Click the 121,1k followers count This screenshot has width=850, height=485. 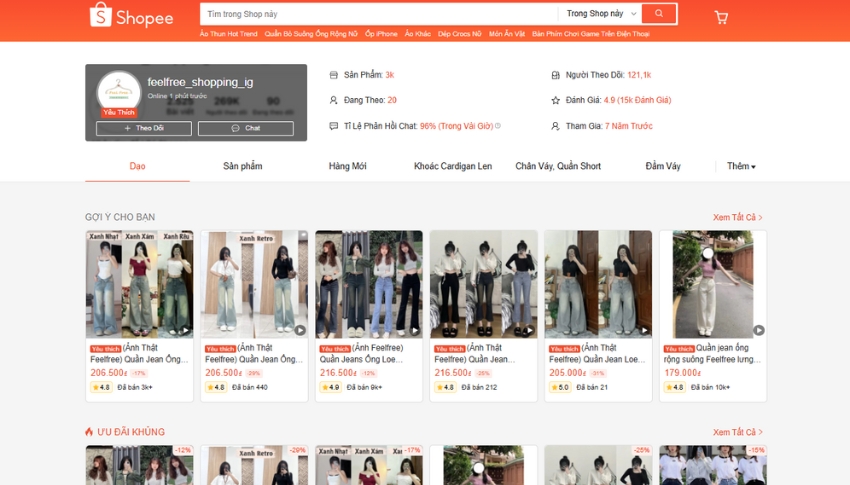pos(639,75)
